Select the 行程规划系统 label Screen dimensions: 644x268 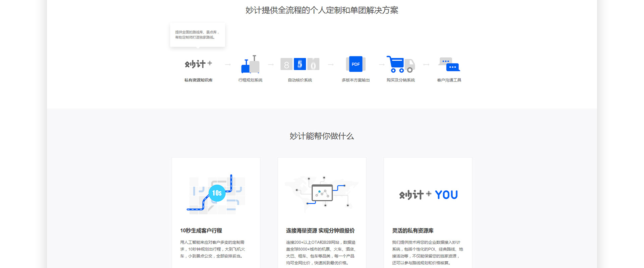coord(250,80)
